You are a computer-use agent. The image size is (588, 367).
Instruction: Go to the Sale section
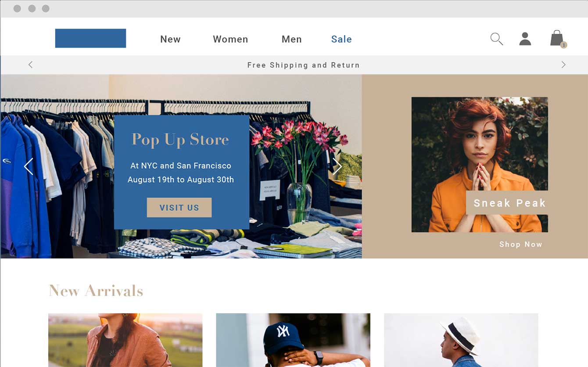click(x=341, y=40)
